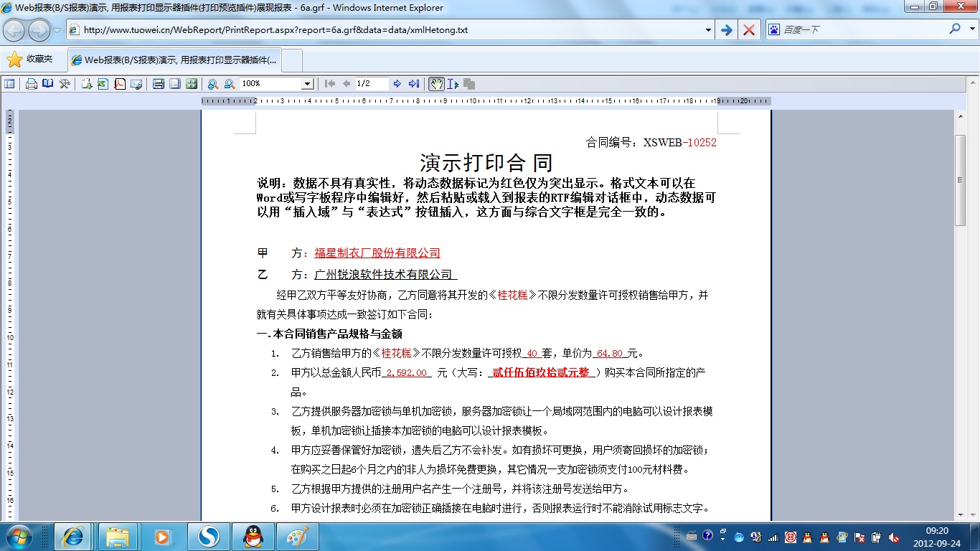Toggle the hand pan tool
This screenshot has height=551, width=980.
click(436, 84)
